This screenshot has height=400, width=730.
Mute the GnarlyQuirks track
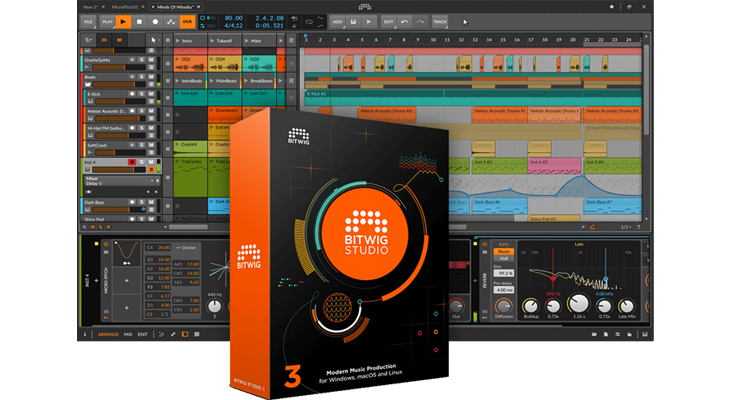click(x=151, y=60)
